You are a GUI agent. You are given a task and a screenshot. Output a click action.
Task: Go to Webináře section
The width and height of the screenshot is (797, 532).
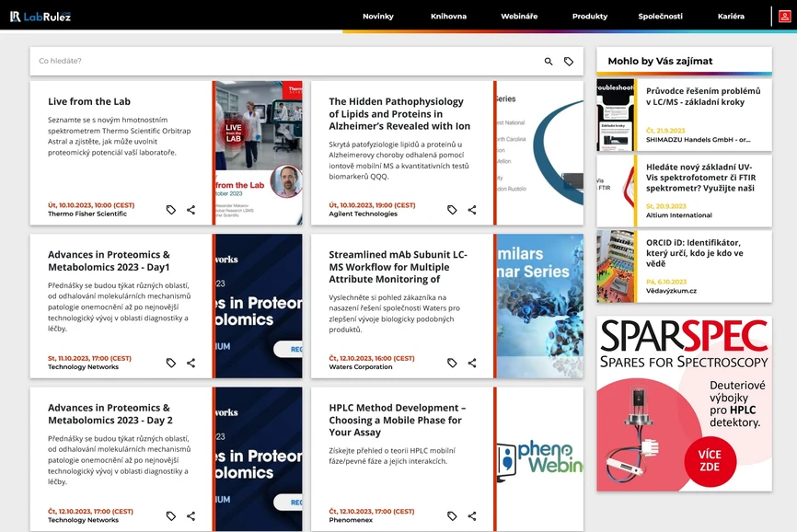(x=519, y=17)
